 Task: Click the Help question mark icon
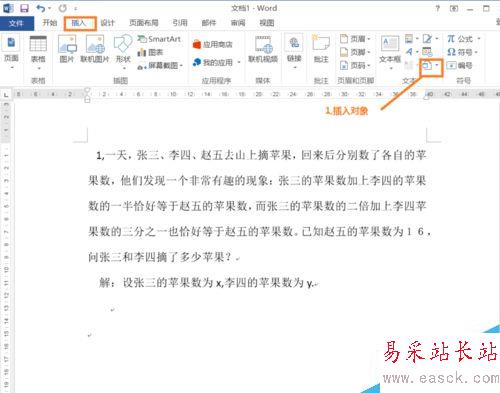click(438, 9)
